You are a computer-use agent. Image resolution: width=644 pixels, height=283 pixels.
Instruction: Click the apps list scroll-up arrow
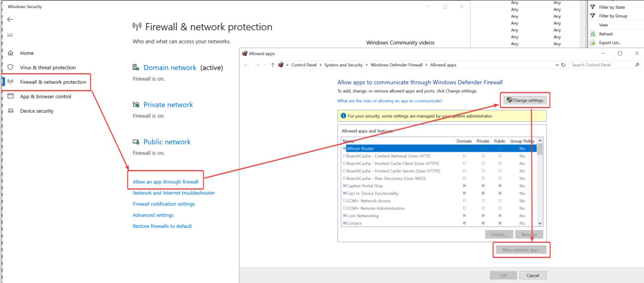click(x=540, y=140)
